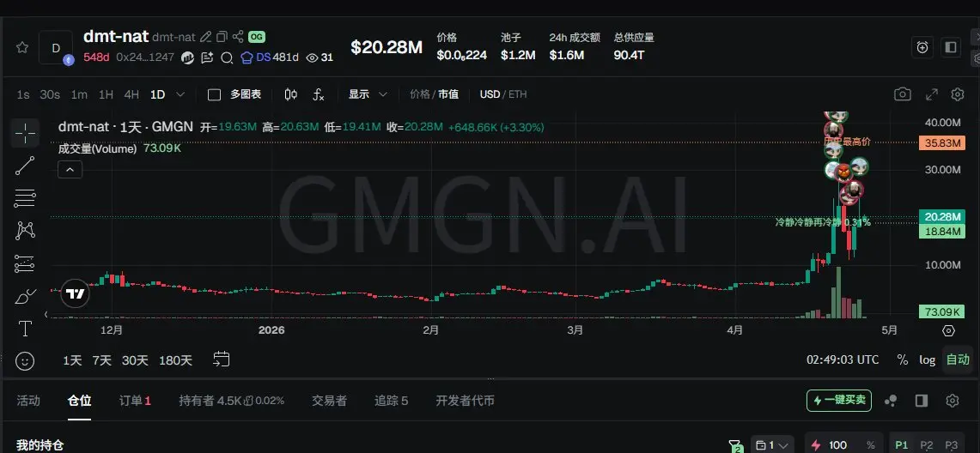The image size is (980, 453).
Task: Copy the contract address 0x24...1247
Action: [145, 57]
